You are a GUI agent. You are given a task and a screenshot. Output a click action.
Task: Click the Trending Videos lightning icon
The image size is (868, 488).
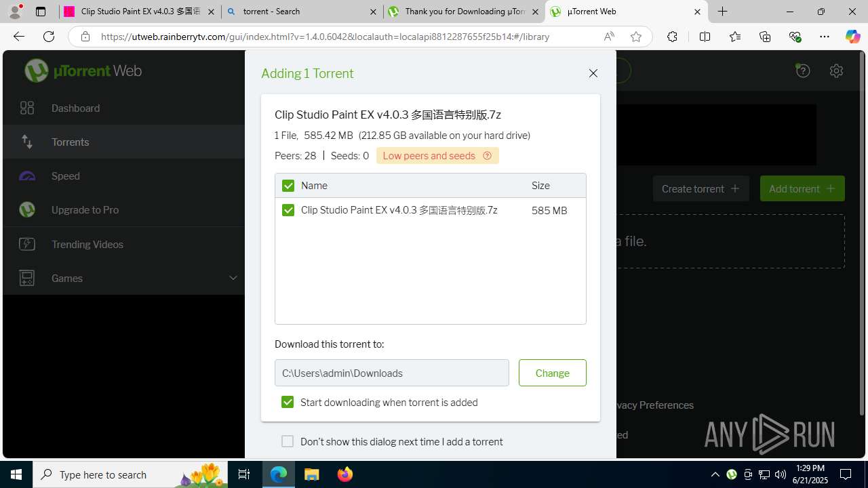[x=27, y=244]
